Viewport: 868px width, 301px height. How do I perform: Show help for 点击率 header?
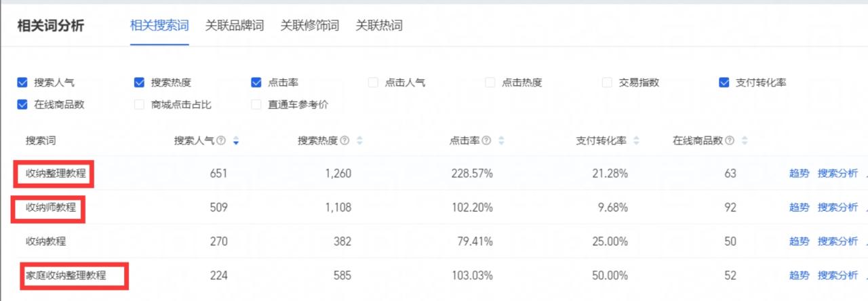[x=487, y=141]
